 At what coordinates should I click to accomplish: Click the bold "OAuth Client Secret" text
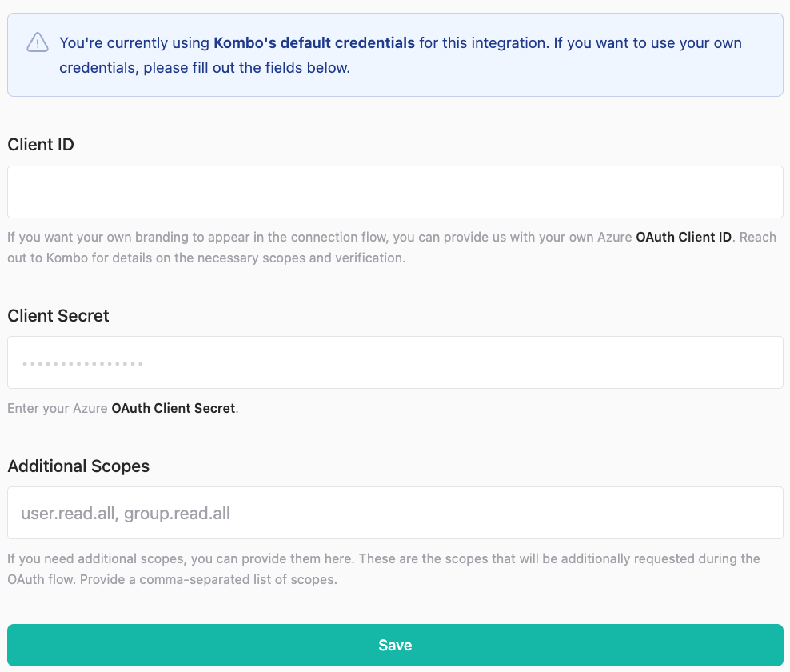pyautogui.click(x=174, y=408)
